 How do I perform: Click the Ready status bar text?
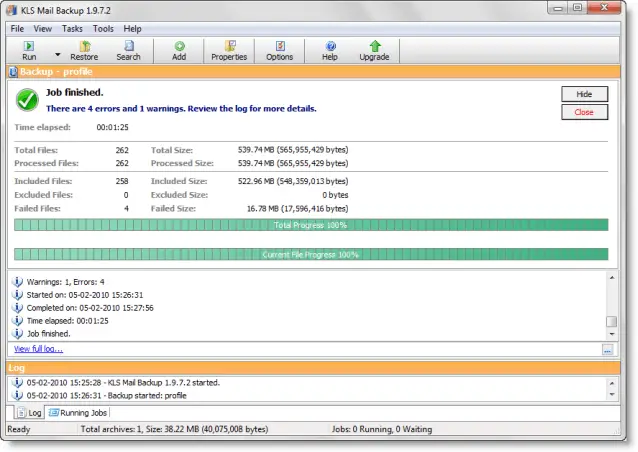19,429
